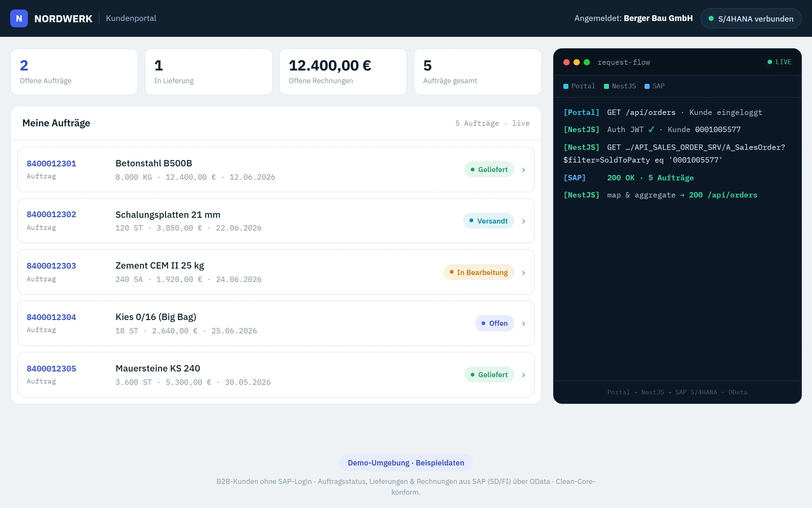812x508 pixels.
Task: Click the Geliefert badge for Mauersteine KS 240
Action: click(489, 375)
